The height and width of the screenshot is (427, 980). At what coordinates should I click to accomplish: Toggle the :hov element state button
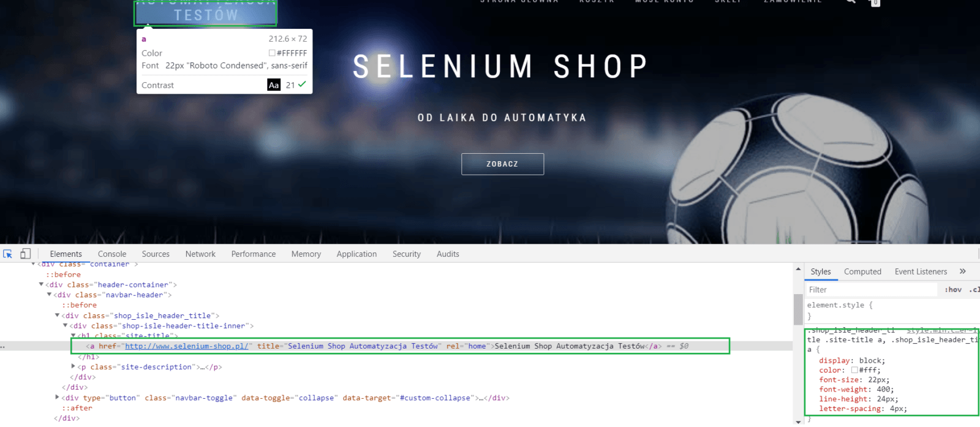click(952, 290)
